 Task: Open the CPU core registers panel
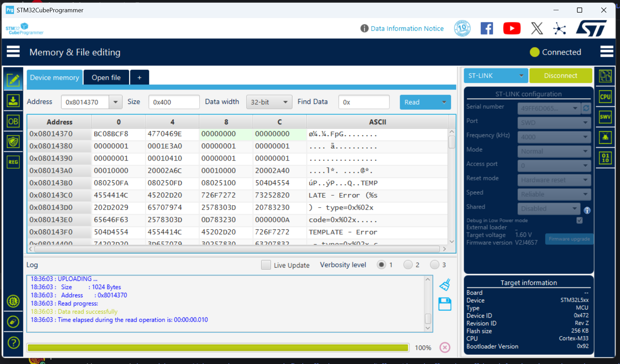[605, 96]
